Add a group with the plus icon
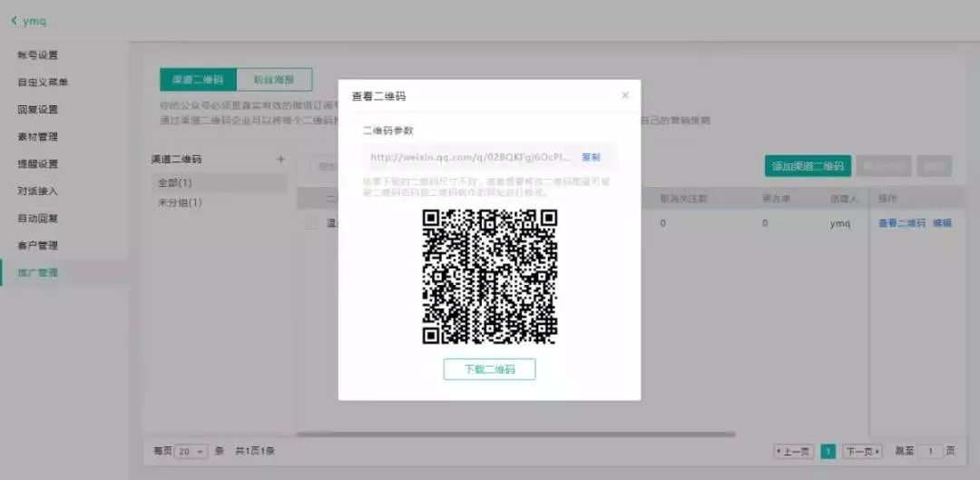980x480 pixels. click(x=280, y=160)
